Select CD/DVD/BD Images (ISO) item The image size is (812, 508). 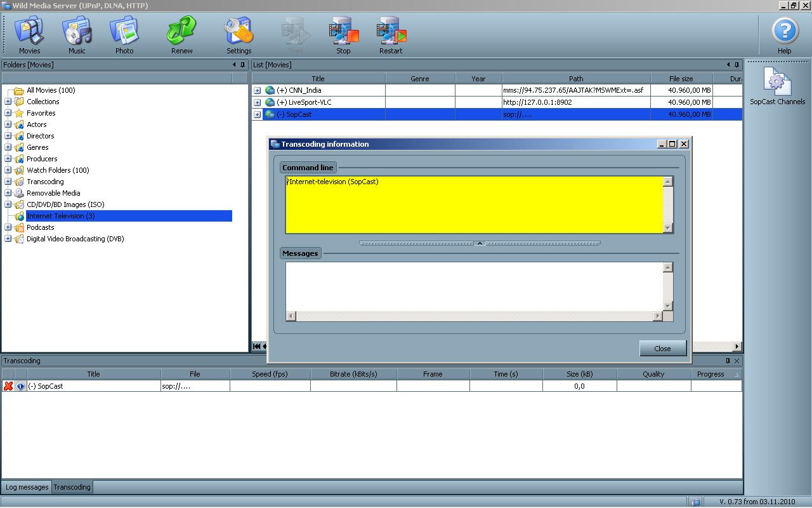65,204
